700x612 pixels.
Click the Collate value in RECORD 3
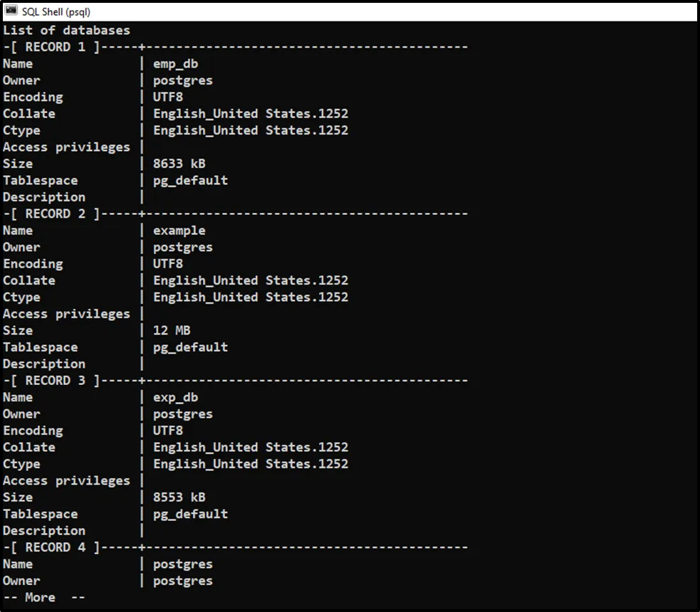tap(251, 447)
